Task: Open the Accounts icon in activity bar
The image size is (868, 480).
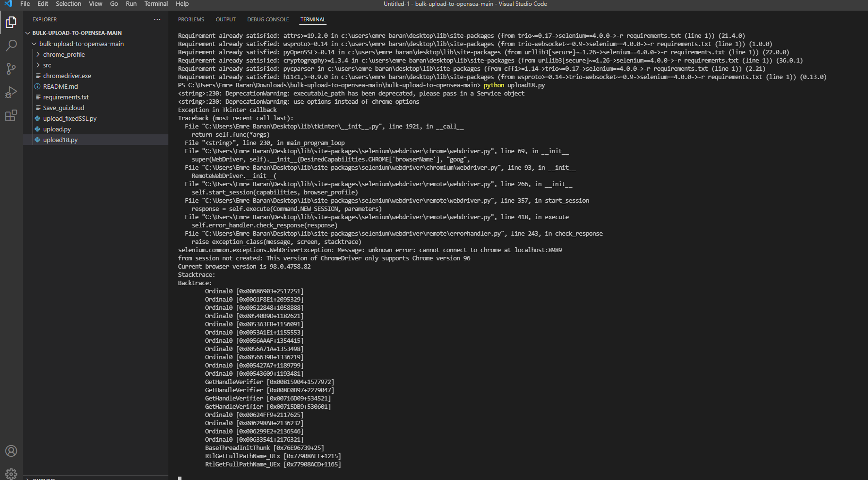Action: pos(11,451)
